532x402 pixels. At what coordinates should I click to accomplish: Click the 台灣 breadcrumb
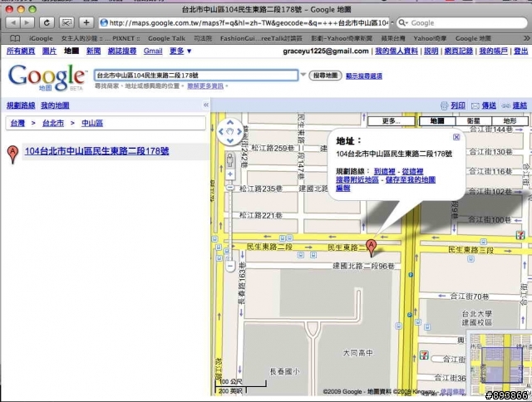click(17, 123)
